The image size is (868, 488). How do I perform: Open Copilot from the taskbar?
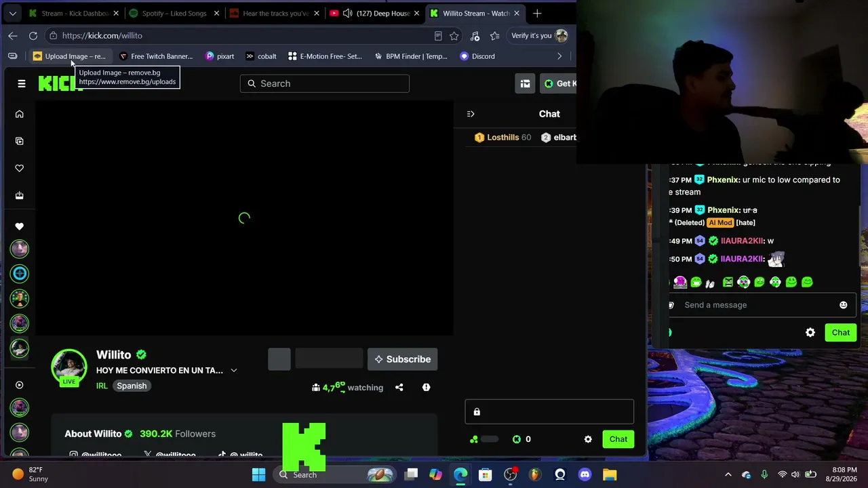(435, 474)
